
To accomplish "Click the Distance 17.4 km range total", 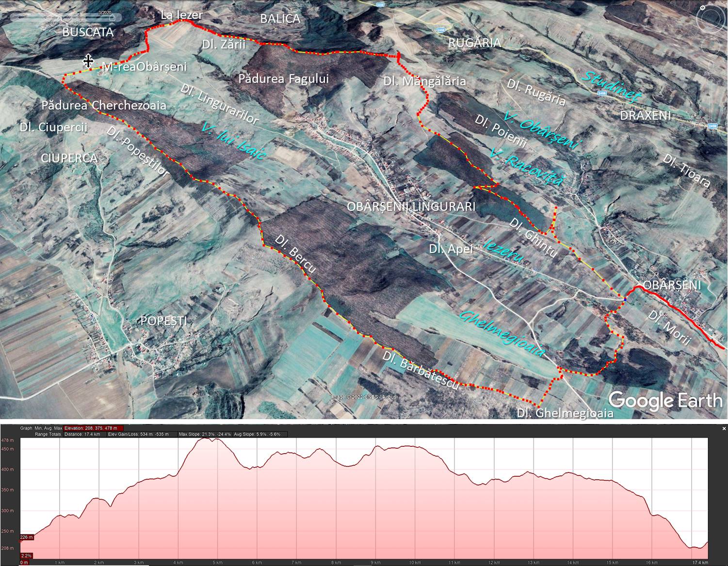I will (80, 434).
